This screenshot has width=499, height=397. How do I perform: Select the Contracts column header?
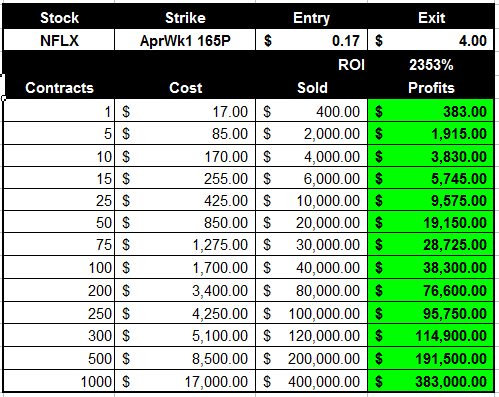click(x=59, y=88)
